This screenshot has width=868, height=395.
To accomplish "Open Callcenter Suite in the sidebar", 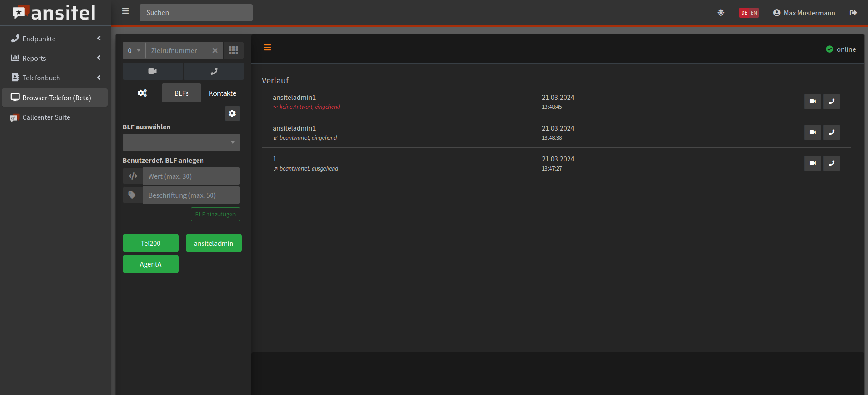I will (46, 117).
